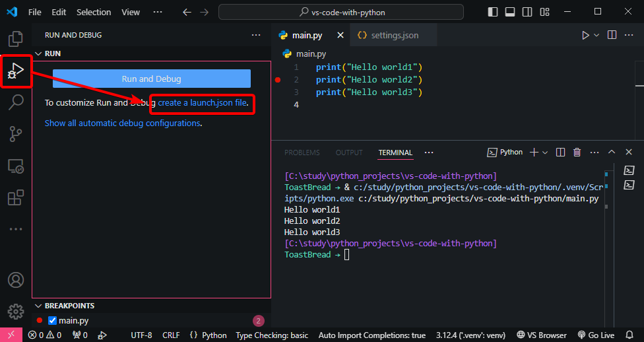The height and width of the screenshot is (342, 644).
Task: Select Python interpreter 3.12.4 ('.venv': venv)
Action: tap(470, 335)
